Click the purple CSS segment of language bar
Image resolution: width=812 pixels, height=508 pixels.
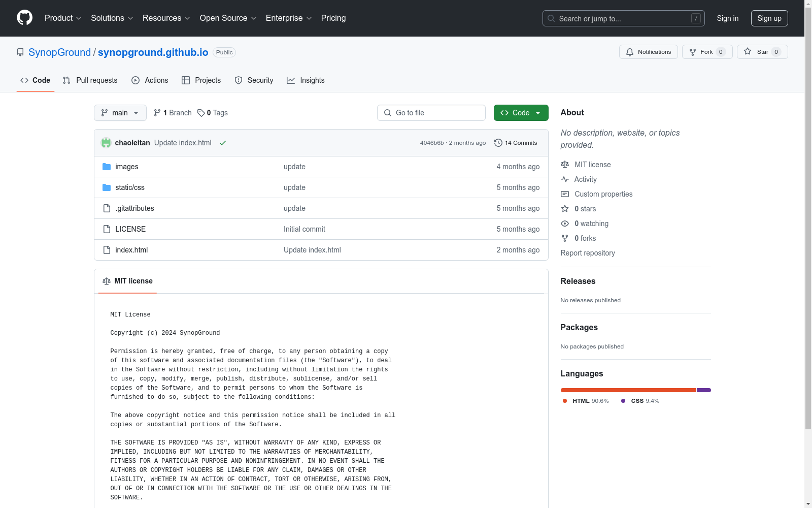click(704, 390)
